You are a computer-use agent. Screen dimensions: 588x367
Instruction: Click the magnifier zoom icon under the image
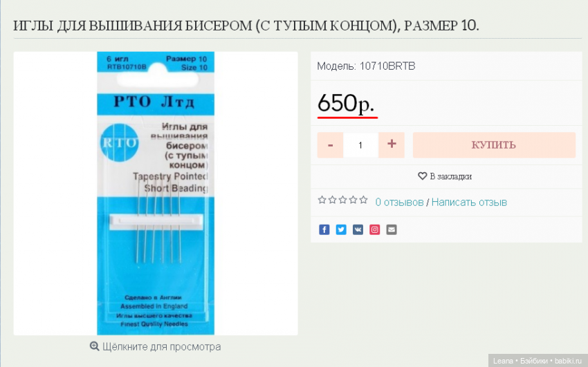(95, 346)
